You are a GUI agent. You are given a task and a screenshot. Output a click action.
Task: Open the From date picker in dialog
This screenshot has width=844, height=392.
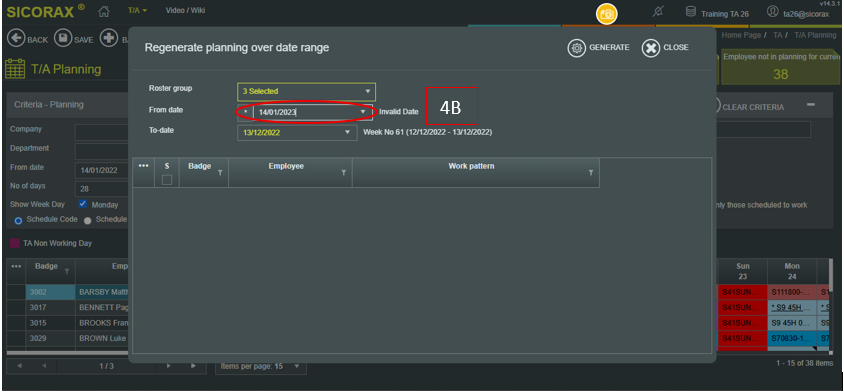[x=363, y=112]
